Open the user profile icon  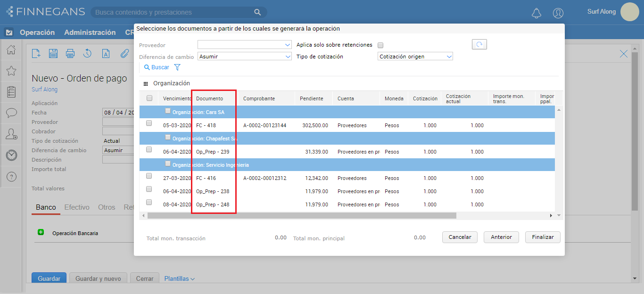558,13
